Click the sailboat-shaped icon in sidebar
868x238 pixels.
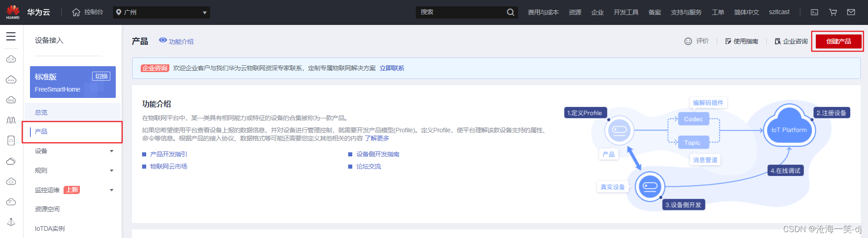(11, 222)
